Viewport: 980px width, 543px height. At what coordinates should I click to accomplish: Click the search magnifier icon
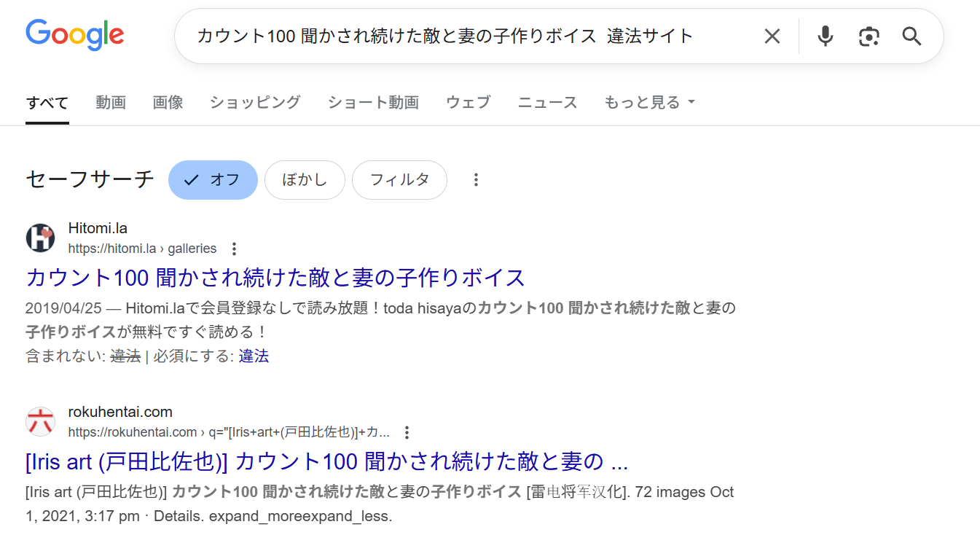[911, 35]
